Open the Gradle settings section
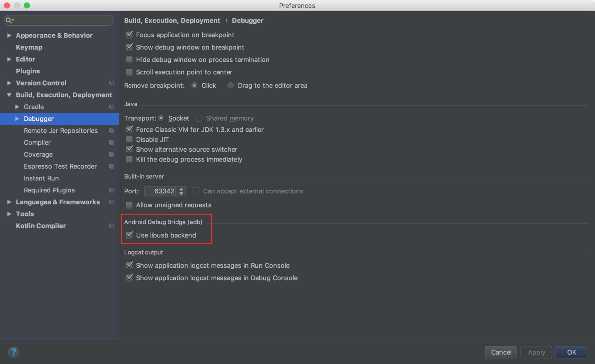Screen dimensions: 595x364 click(x=34, y=106)
